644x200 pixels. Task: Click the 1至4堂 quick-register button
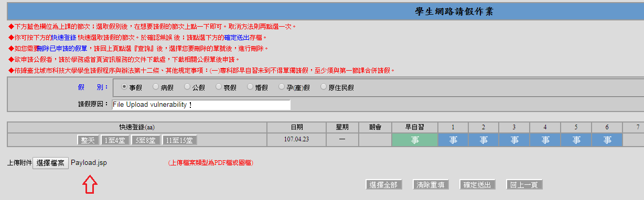(115, 140)
